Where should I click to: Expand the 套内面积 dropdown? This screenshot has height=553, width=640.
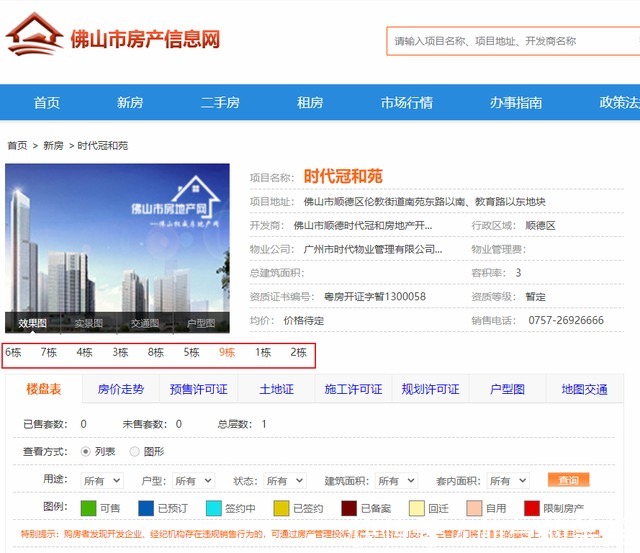coord(508,481)
